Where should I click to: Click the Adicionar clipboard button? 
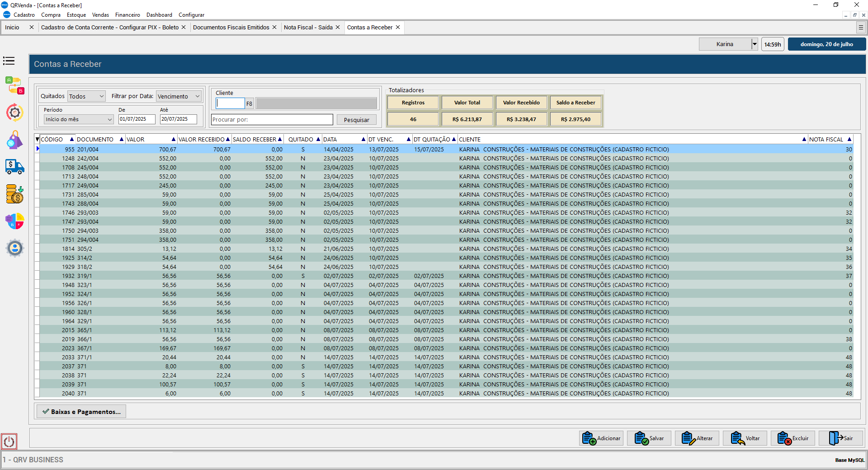pyautogui.click(x=601, y=438)
